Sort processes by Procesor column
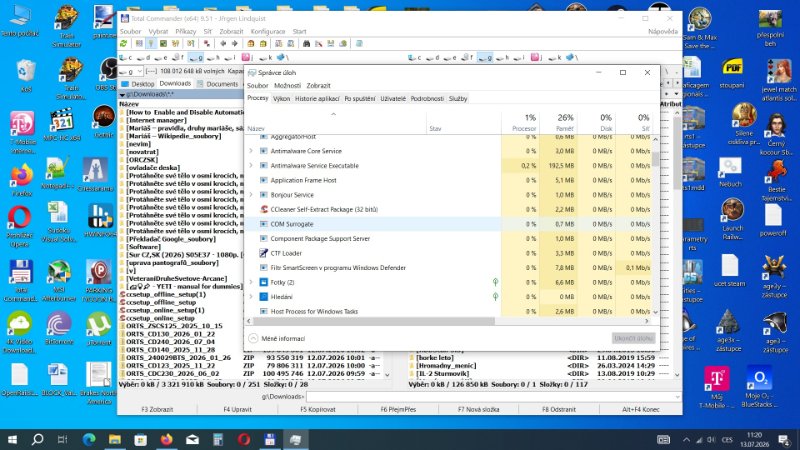Viewport: 800px width, 450px height. [x=520, y=122]
